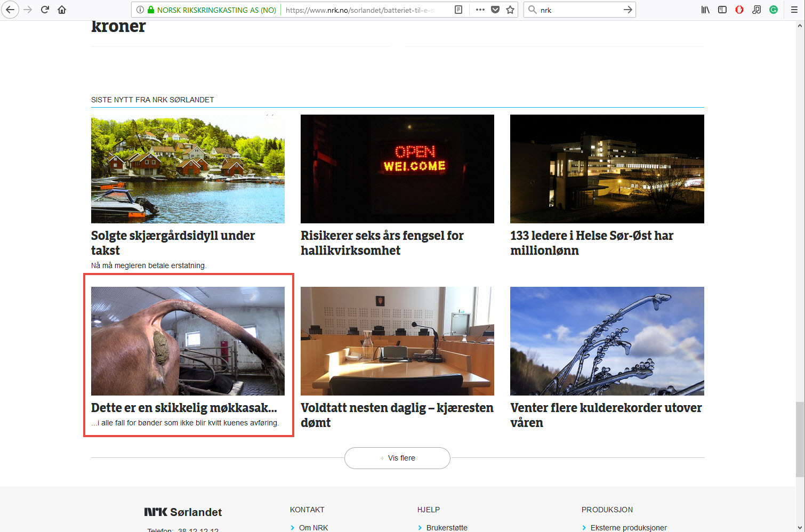Open the courtroom desk thumbnail
This screenshot has width=805, height=532.
point(397,341)
